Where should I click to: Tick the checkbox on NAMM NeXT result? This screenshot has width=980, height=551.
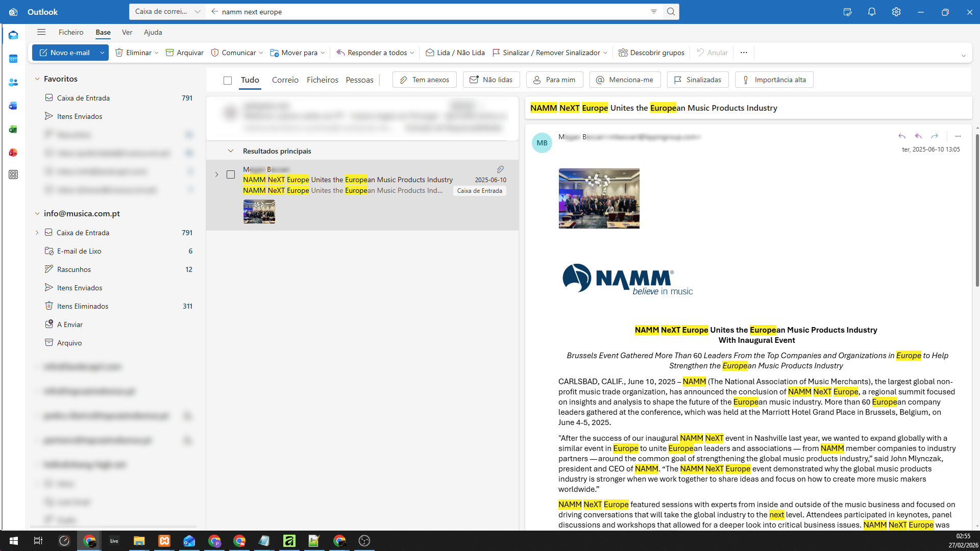231,174
